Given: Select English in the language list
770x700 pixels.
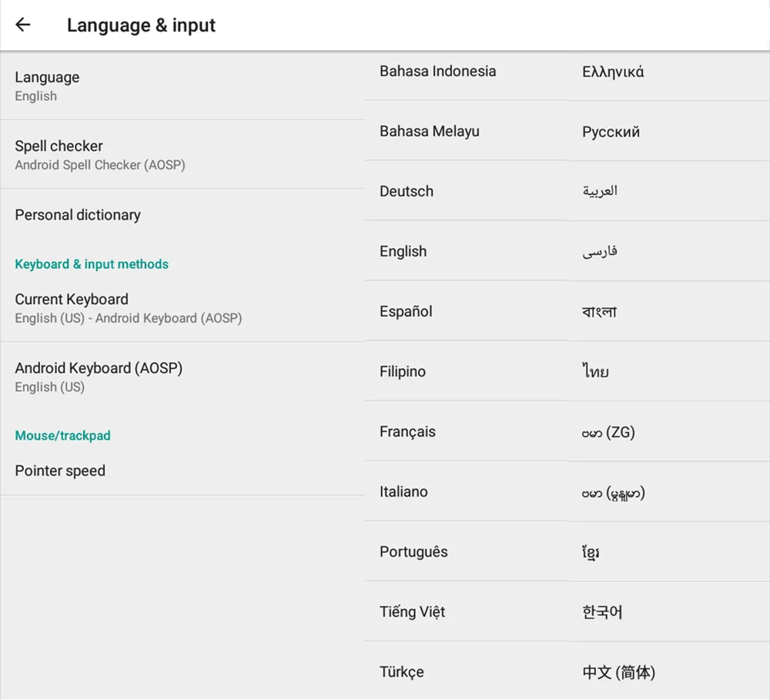Looking at the screenshot, I should [403, 251].
